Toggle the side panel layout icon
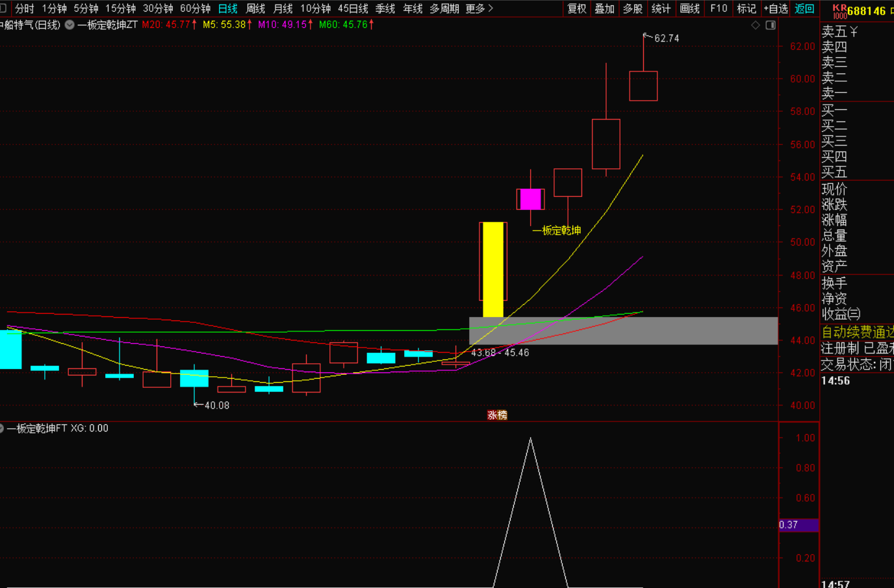 pos(771,25)
